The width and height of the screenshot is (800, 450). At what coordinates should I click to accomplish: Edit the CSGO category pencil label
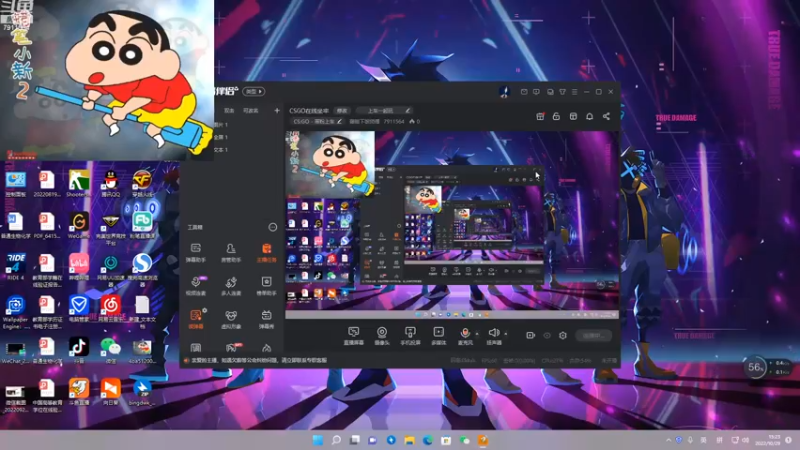(x=317, y=121)
